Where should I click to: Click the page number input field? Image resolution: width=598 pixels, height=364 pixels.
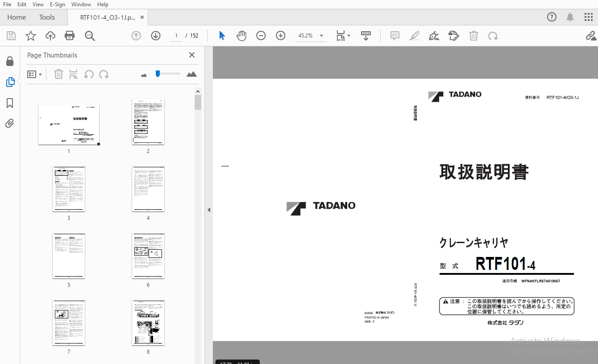click(176, 36)
